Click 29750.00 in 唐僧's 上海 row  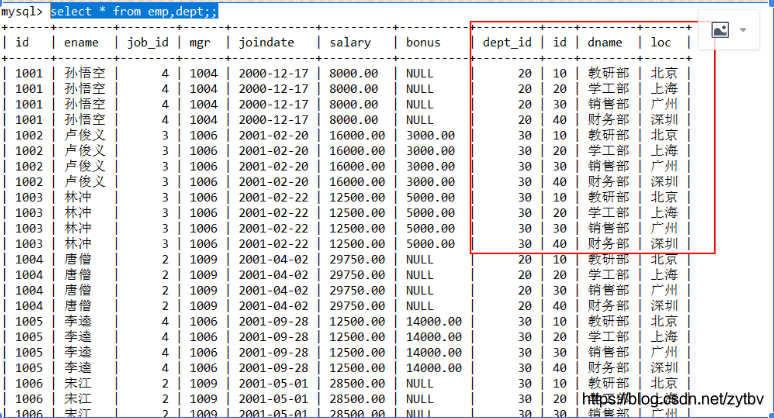pos(357,274)
